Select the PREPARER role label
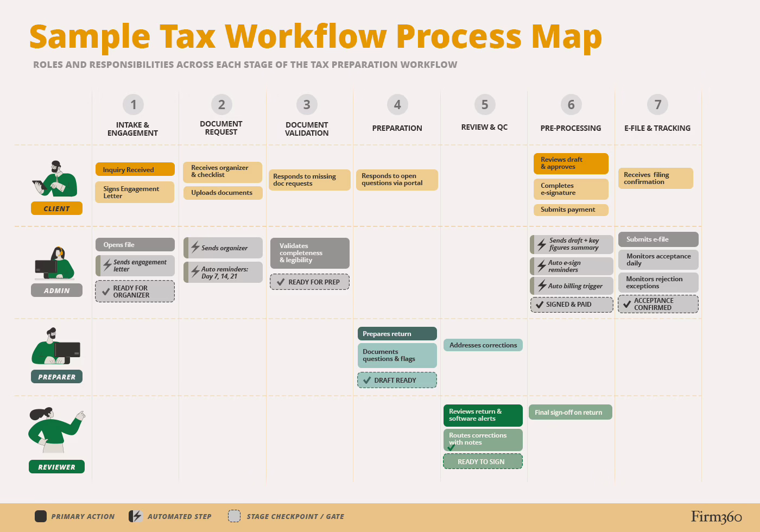Viewport: 760px width, 532px height. [x=56, y=376]
